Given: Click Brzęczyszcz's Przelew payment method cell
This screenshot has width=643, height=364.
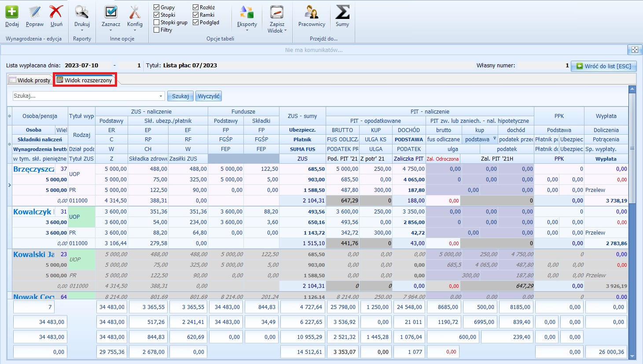Looking at the screenshot, I should (606, 190).
